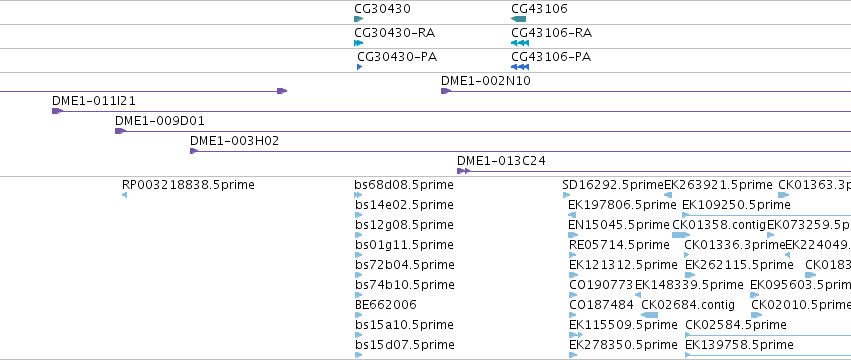
Task: Click the DME1-002N10 clone start marker
Action: coord(446,91)
